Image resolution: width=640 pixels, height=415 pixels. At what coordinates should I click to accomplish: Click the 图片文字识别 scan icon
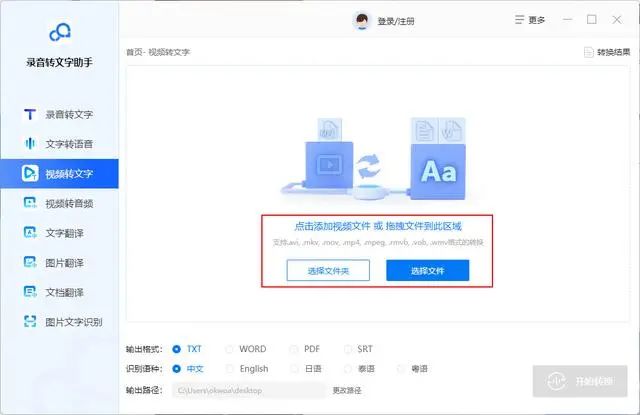pos(30,322)
